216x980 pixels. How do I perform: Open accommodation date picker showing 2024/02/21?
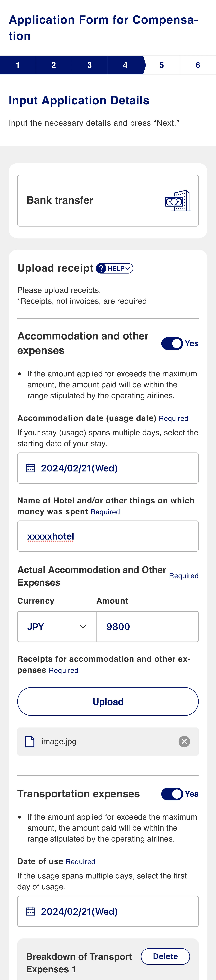[x=108, y=468]
